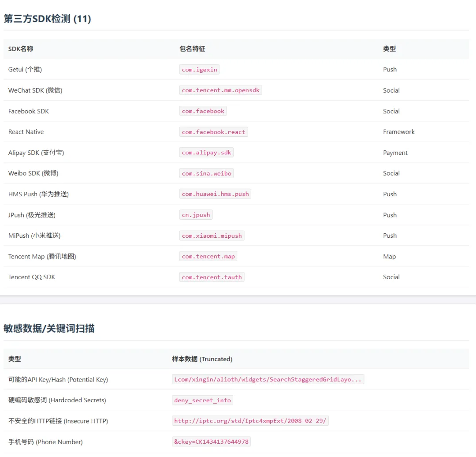
Task: Select the HMS Push (华为推送) cell
Action: coord(38,194)
